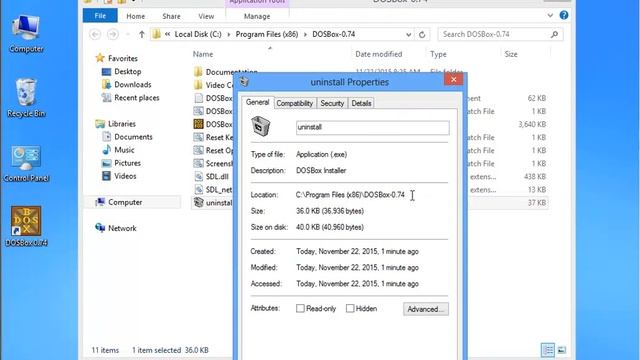Open the recent locations dropdown arrow
The image size is (640, 360).
tap(128, 34)
